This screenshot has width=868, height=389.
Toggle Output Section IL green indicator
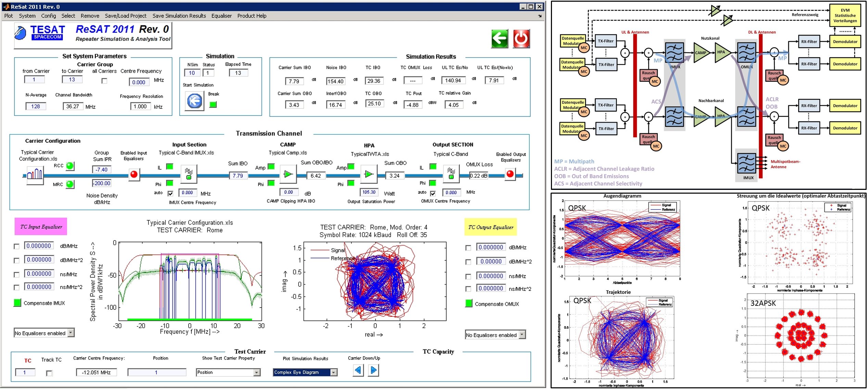click(433, 167)
